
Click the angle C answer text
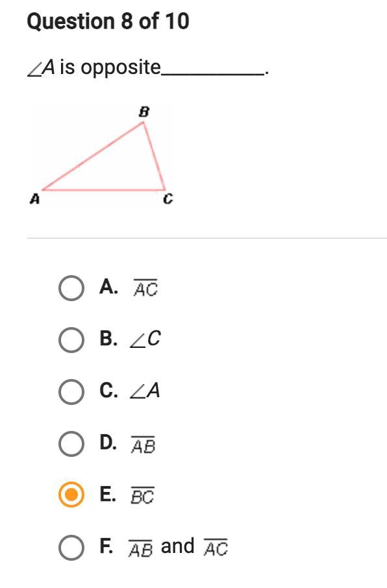coord(145,339)
